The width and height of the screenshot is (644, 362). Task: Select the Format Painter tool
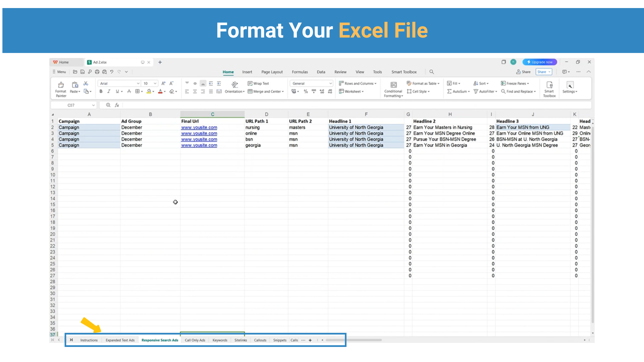60,88
